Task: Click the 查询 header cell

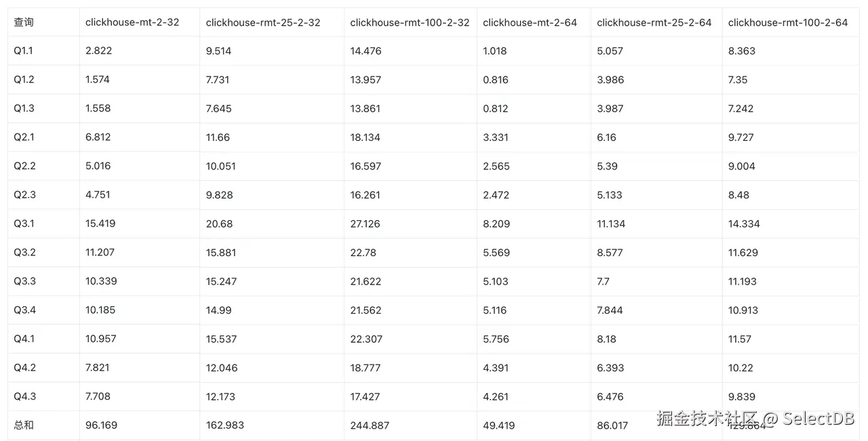Action: coord(24,22)
